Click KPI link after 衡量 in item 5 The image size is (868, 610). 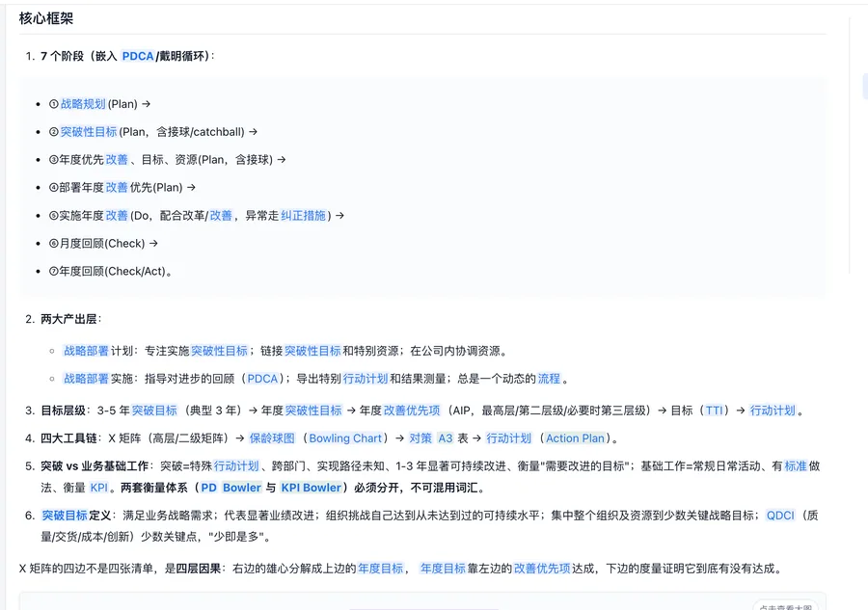99,488
